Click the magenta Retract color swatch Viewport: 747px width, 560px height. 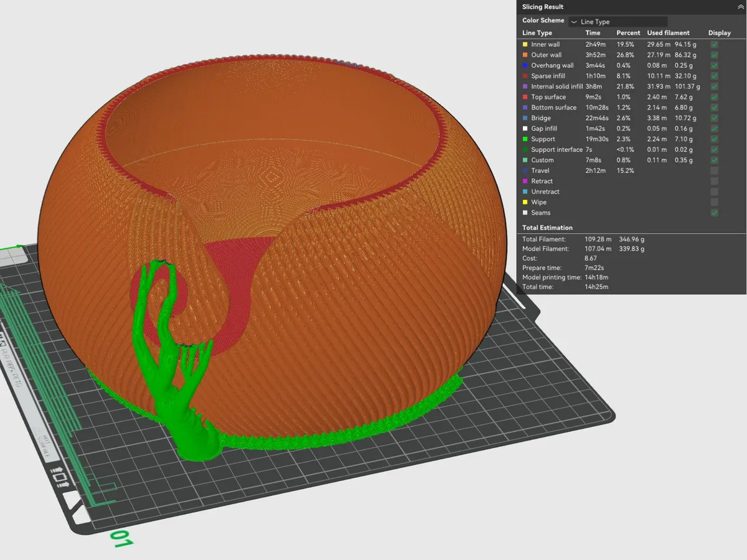[x=525, y=181]
